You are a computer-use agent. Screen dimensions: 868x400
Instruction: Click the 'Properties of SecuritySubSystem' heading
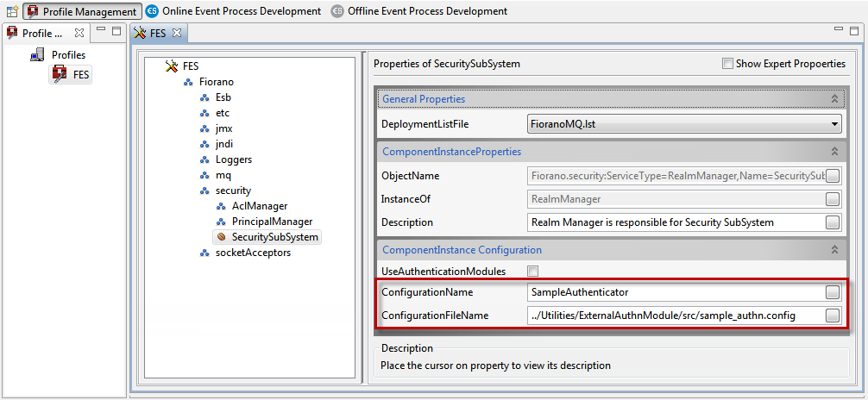447,64
